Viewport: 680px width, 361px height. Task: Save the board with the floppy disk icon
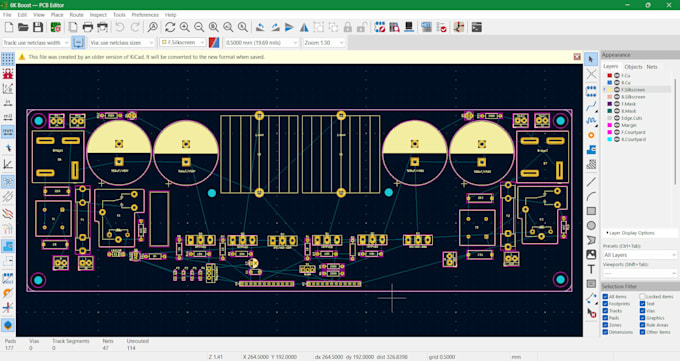click(x=38, y=27)
